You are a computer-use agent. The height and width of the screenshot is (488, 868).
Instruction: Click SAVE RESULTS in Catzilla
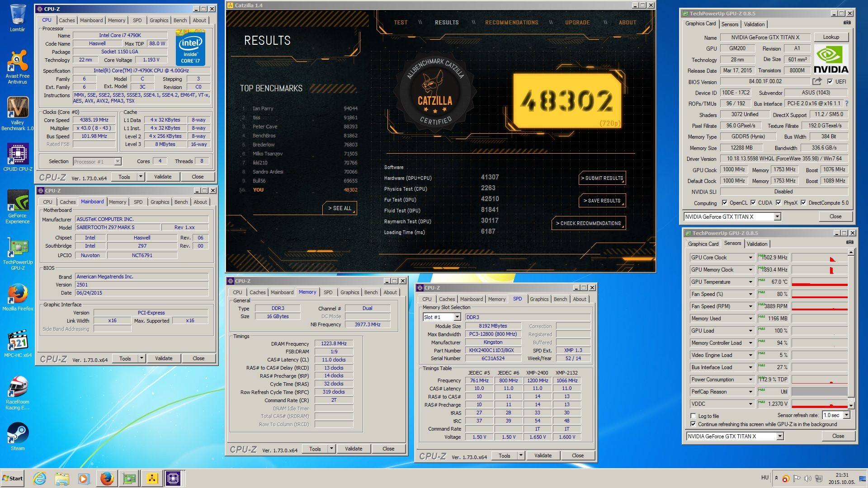pos(603,201)
